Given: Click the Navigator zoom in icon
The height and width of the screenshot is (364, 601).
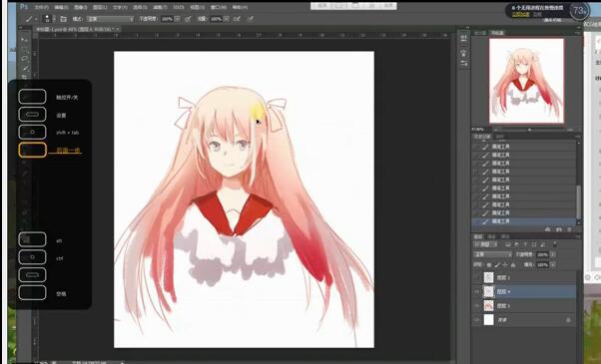Looking at the screenshot, I should [571, 130].
